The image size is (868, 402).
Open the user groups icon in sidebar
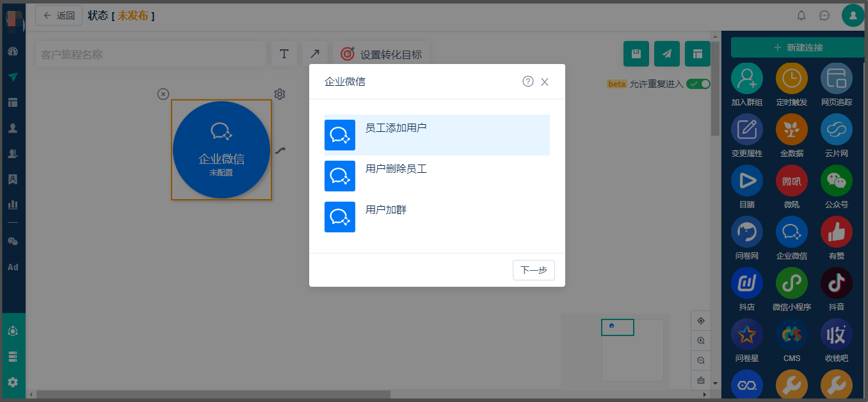(x=13, y=154)
